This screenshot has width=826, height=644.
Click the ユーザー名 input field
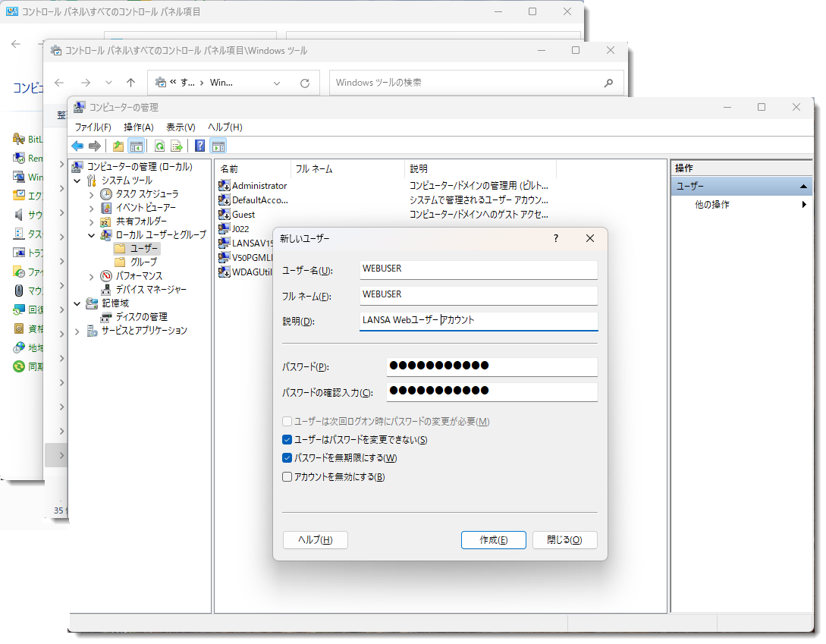479,269
